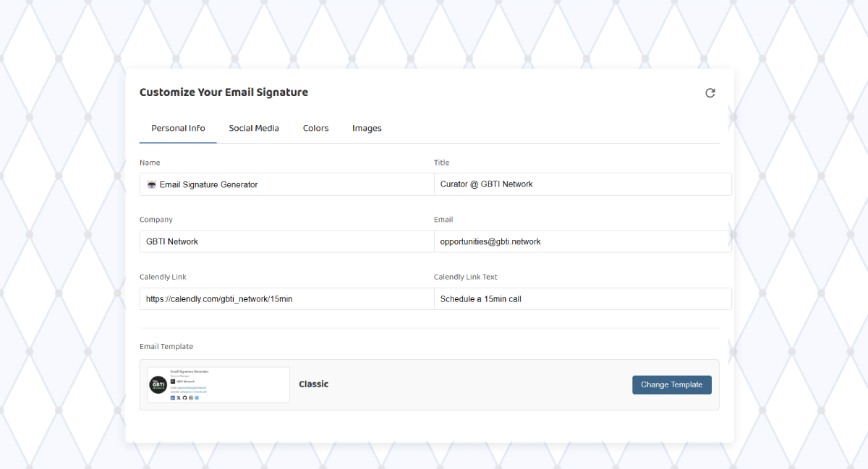Image resolution: width=868 pixels, height=469 pixels.
Task: Click the Classic template name label
Action: pos(313,384)
